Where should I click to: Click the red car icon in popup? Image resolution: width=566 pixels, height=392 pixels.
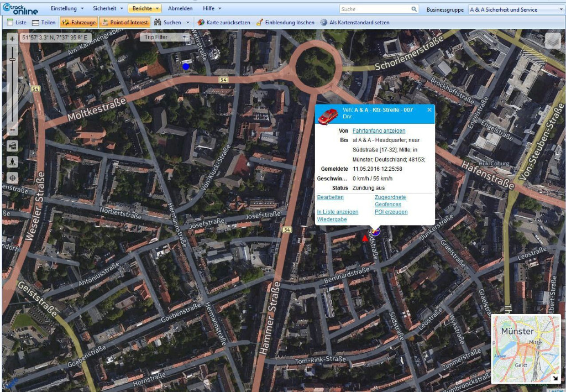point(328,116)
